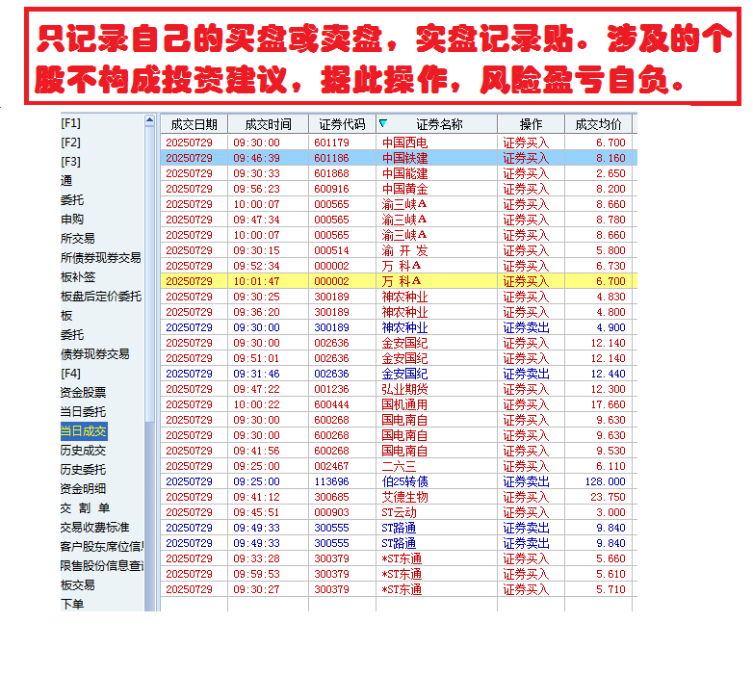Select *ST东通 row at 09:30:27
Screen dimensions: 753x700
coord(399,589)
